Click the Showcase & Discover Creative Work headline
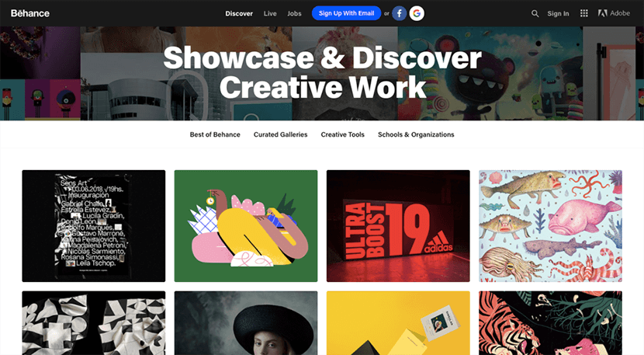 click(323, 72)
